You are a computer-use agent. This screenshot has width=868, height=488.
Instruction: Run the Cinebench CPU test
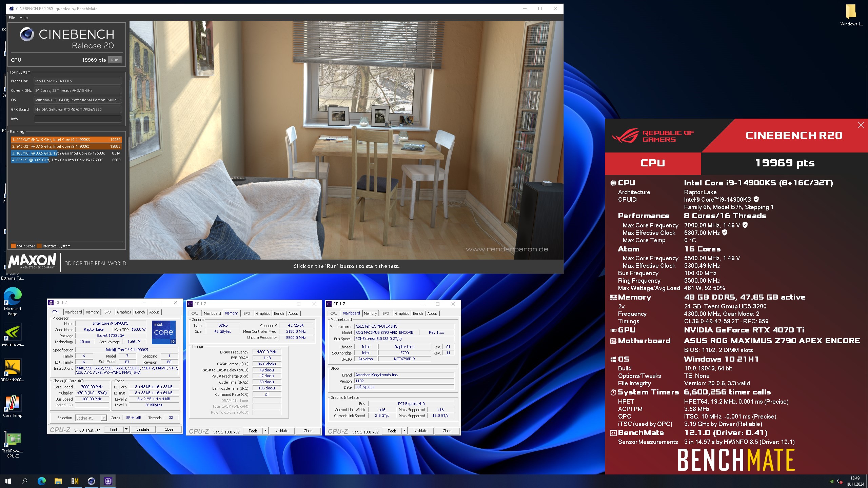[115, 60]
